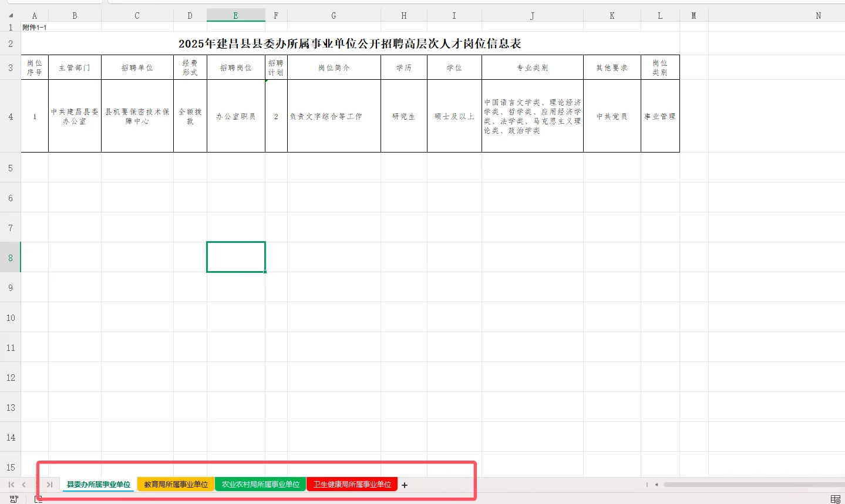Jump to the last sheet tab
Screen dimensions: 845x504
coord(50,485)
